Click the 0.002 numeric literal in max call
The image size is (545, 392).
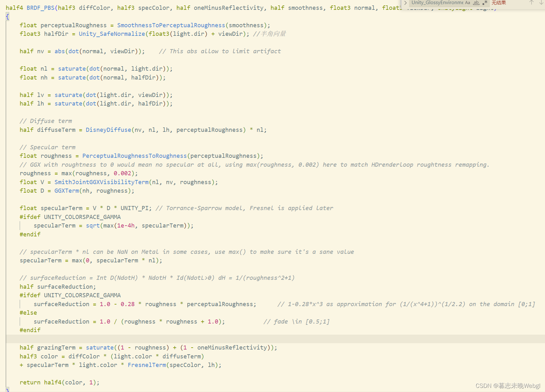[122, 173]
